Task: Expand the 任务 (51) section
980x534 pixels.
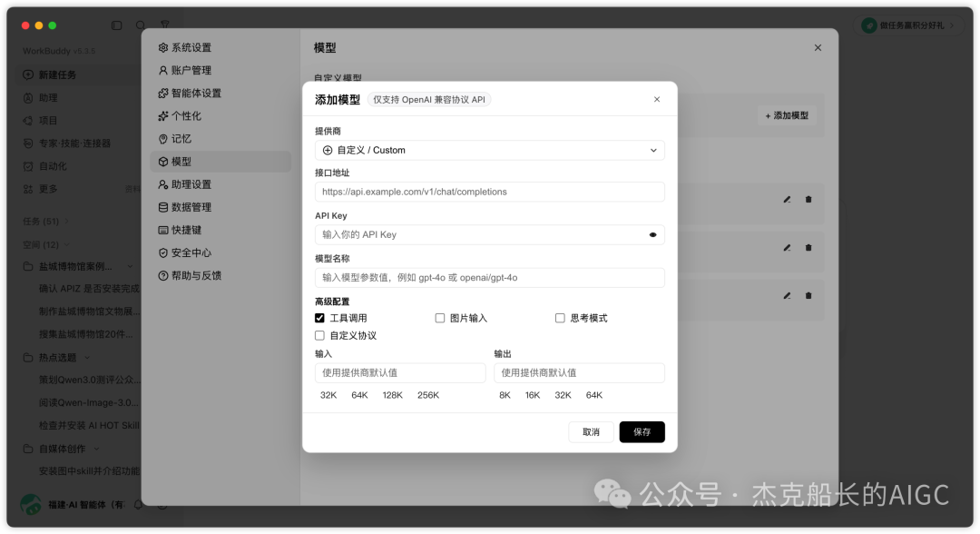Action: [45, 222]
